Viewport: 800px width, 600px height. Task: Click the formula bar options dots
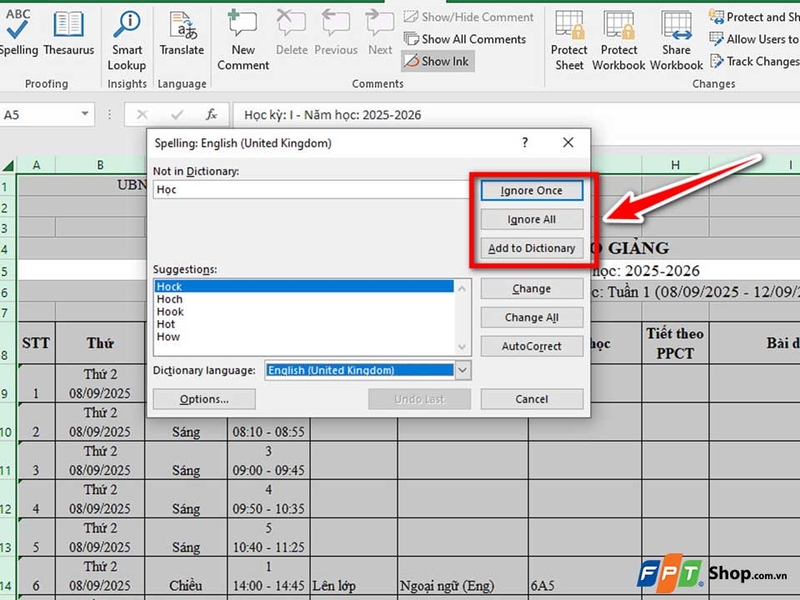[109, 115]
